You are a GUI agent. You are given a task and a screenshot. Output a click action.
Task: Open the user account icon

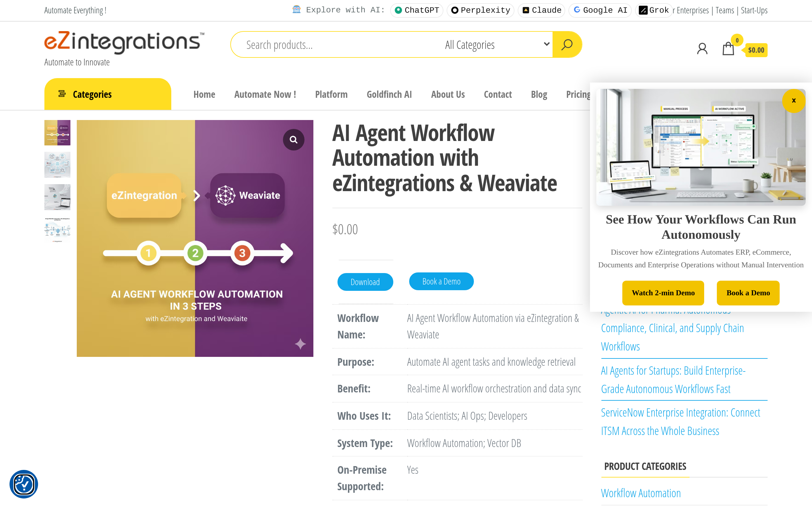click(702, 49)
